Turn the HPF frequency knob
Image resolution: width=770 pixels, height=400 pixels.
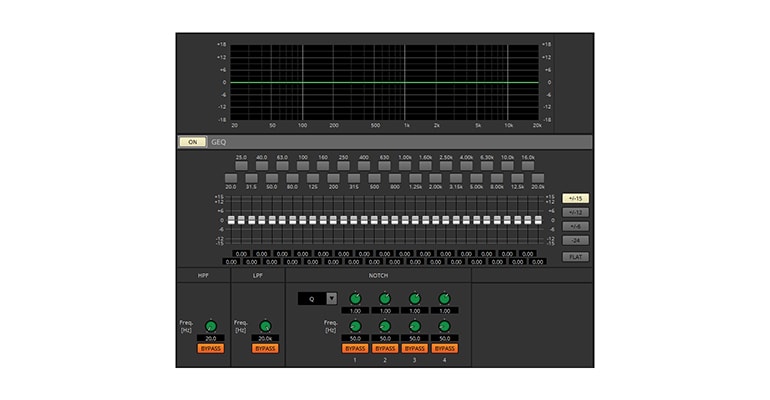[210, 326]
